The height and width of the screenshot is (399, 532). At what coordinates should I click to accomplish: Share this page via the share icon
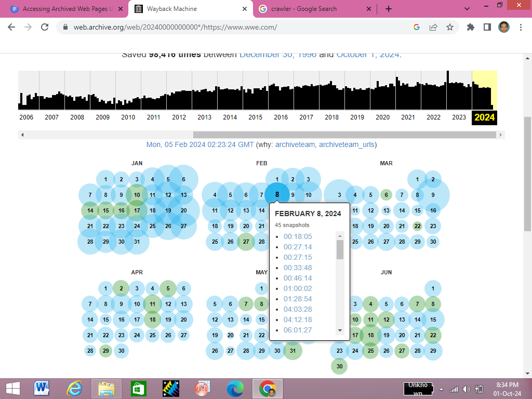click(x=433, y=27)
